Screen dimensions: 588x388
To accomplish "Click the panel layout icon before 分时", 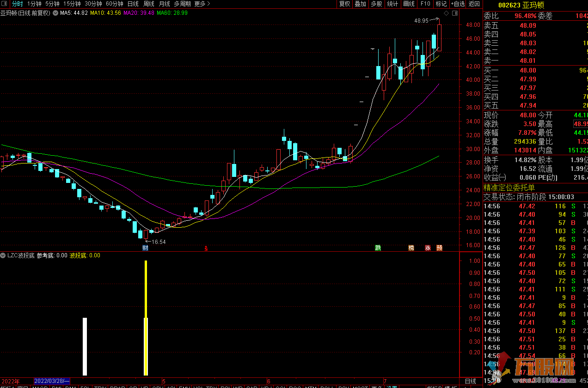I will point(5,4).
